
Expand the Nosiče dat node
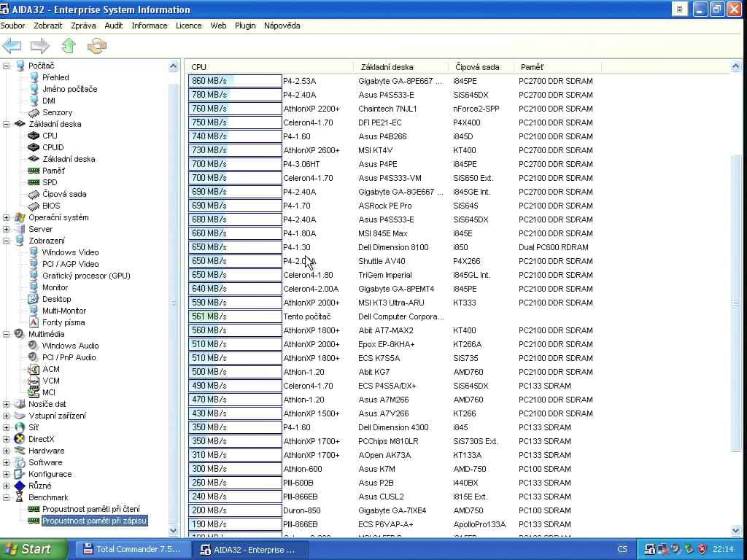click(6, 404)
